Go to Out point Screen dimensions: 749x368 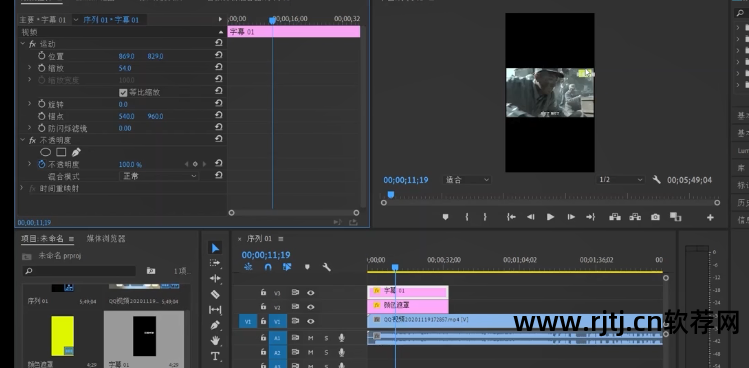(x=590, y=217)
